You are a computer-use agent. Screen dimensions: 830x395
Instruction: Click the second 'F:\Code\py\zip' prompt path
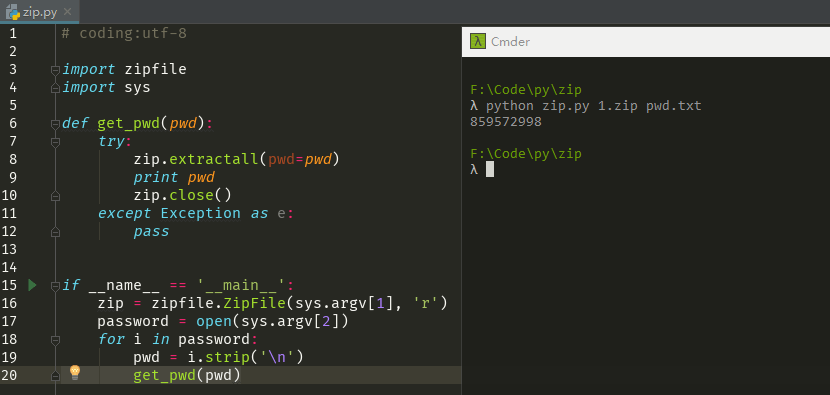(x=526, y=154)
